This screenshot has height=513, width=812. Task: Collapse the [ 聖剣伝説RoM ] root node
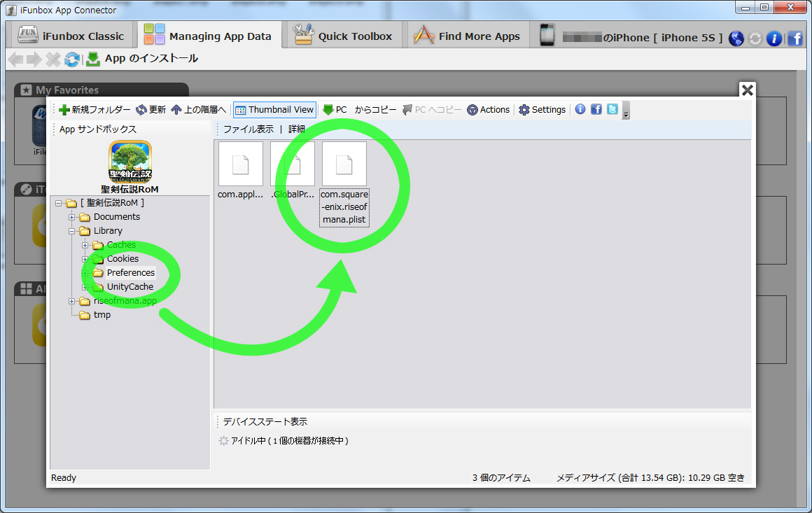point(59,204)
